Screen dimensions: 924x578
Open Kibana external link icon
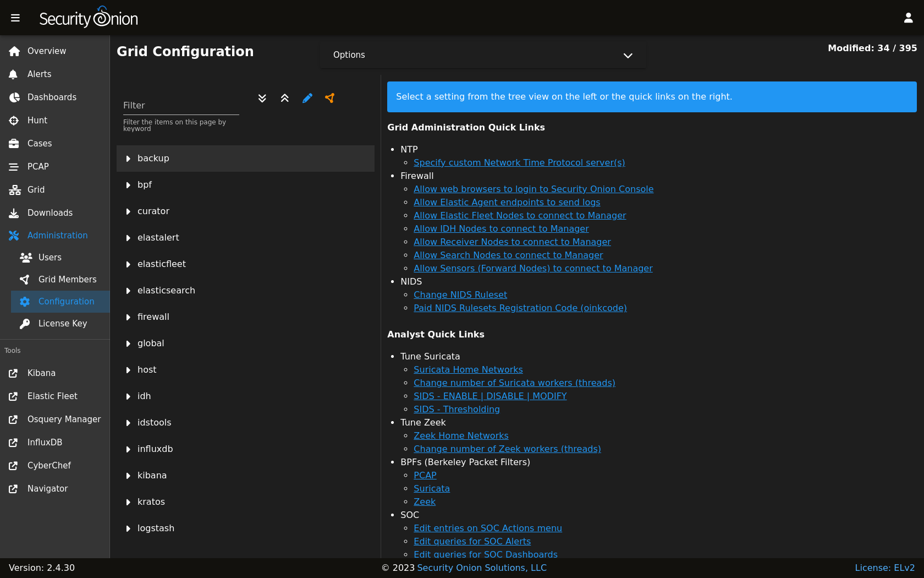pyautogui.click(x=14, y=373)
